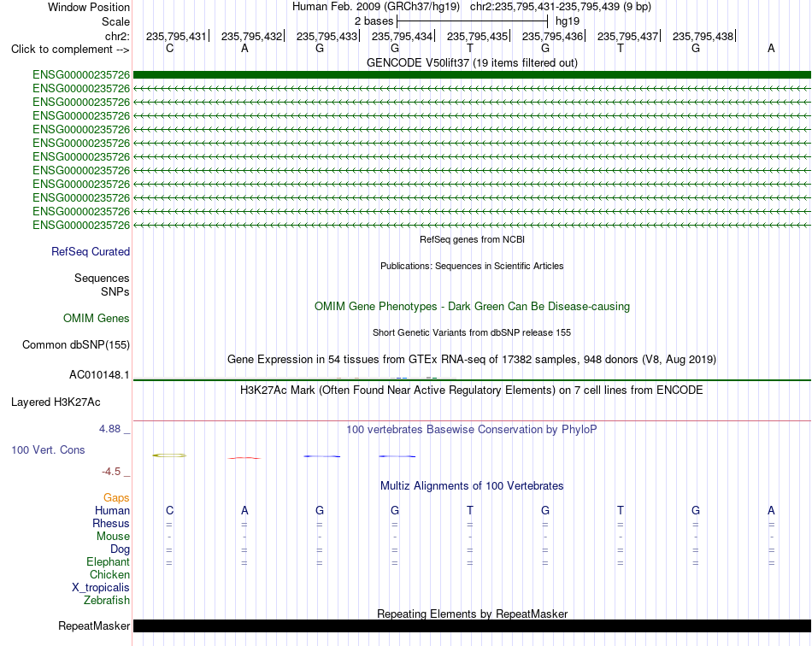Select the Mouse species label
The height and width of the screenshot is (646, 812).
point(113,537)
